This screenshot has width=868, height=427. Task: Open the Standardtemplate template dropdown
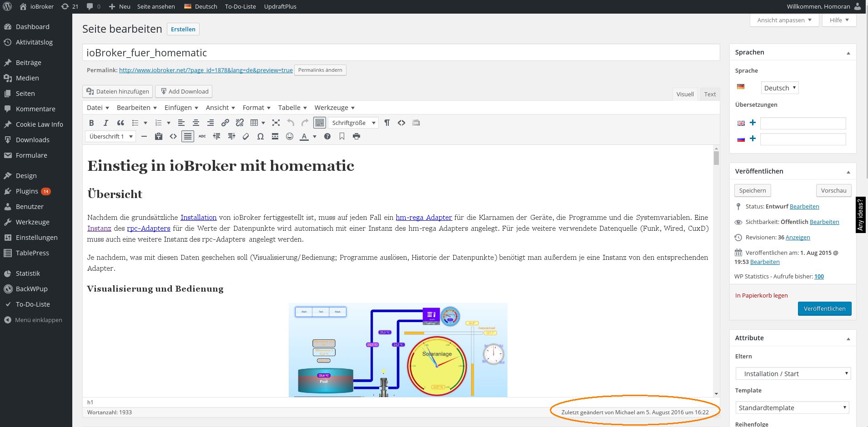(792, 407)
